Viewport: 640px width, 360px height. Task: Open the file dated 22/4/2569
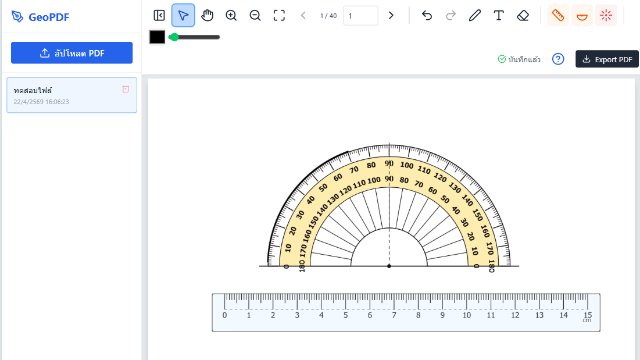[x=71, y=95]
